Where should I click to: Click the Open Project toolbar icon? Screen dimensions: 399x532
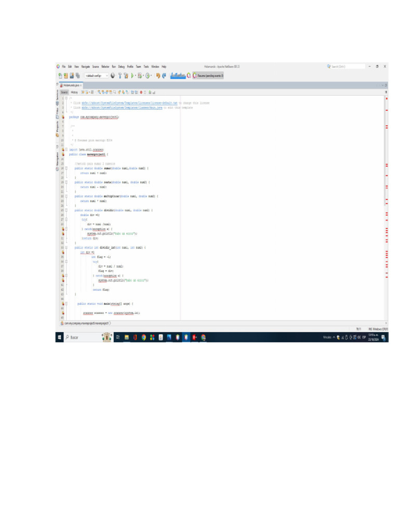pyautogui.click(x=72, y=75)
